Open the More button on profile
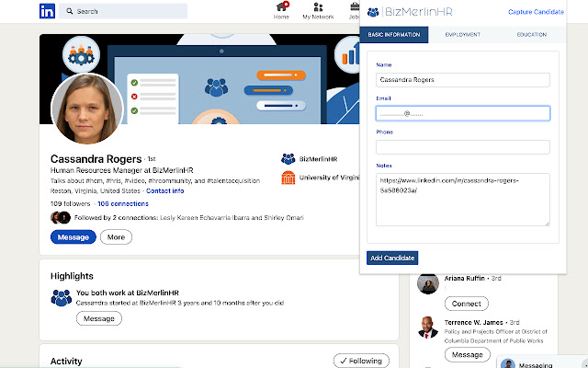588x368 pixels. [117, 237]
